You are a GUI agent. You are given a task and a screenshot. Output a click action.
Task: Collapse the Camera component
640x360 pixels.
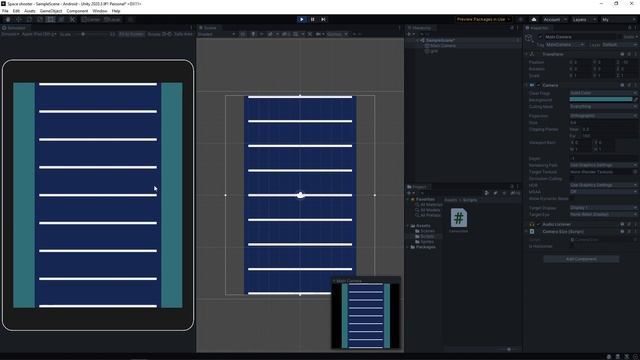(527, 85)
